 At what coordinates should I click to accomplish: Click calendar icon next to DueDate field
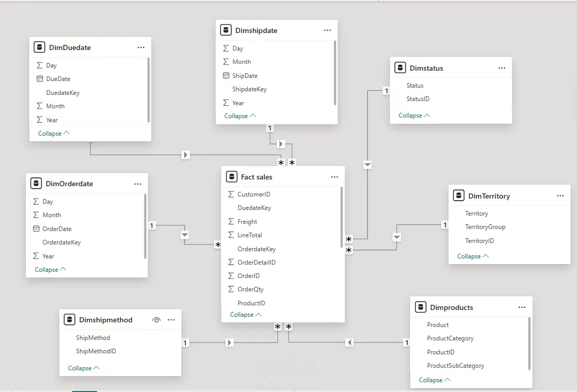40,79
